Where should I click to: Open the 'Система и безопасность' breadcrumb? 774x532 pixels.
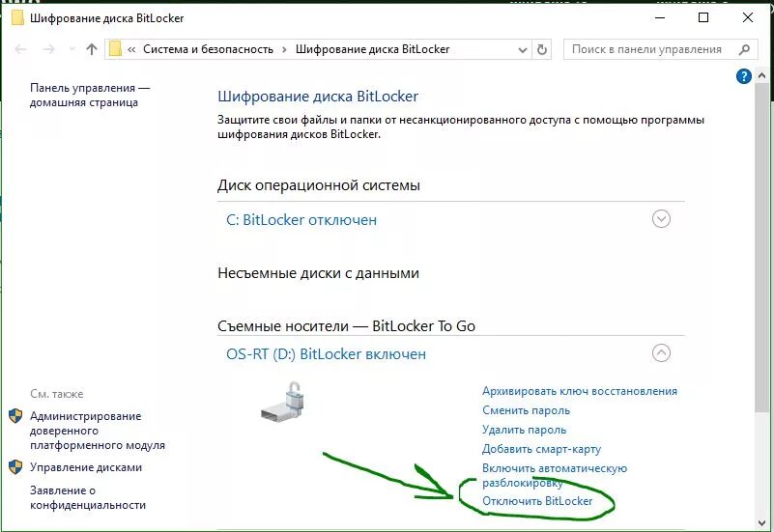(208, 49)
